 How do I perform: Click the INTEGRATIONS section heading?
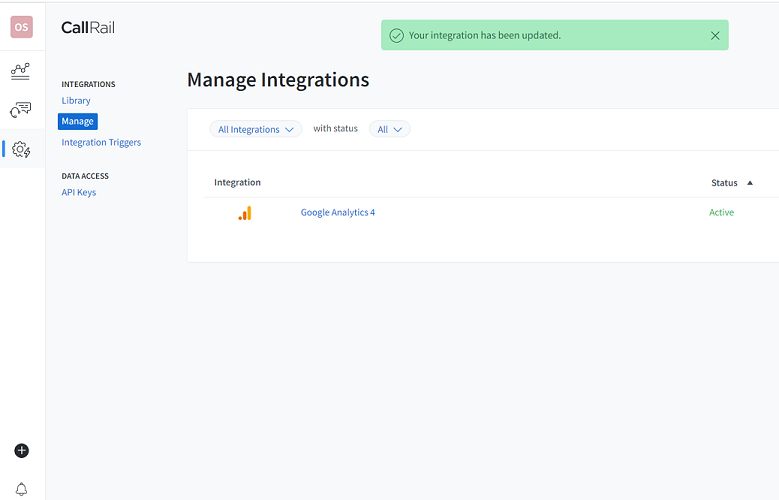pos(88,84)
